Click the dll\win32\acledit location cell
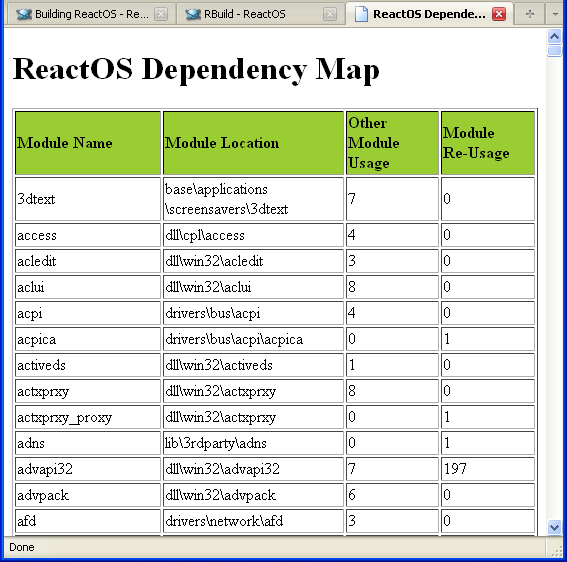The width and height of the screenshot is (567, 562). 253,261
